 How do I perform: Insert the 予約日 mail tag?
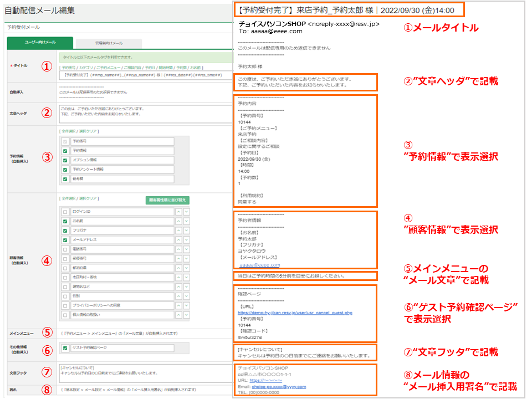tap(150, 68)
